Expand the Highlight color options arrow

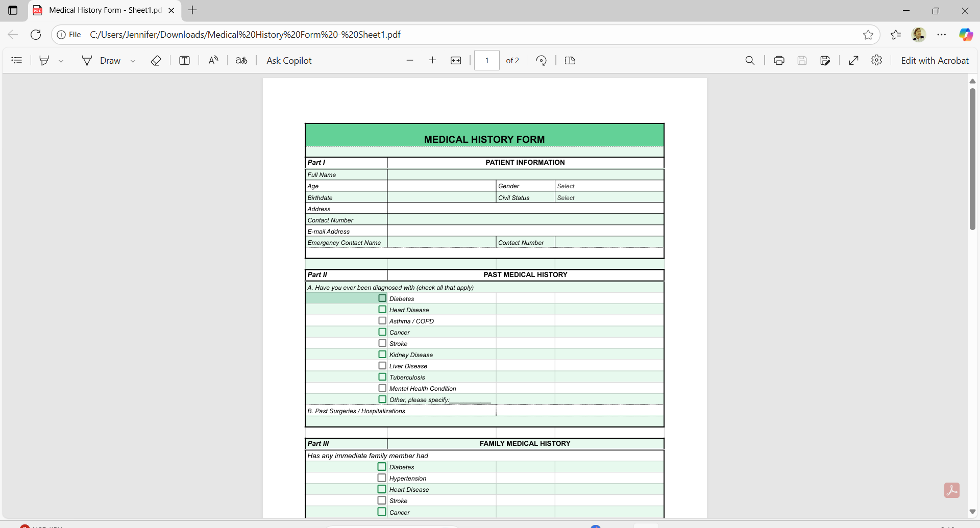61,61
